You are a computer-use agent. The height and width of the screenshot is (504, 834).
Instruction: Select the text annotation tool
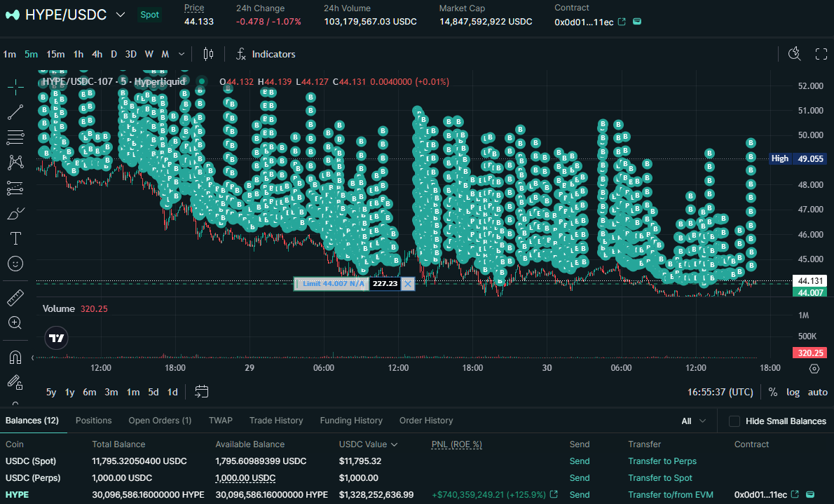(x=15, y=238)
